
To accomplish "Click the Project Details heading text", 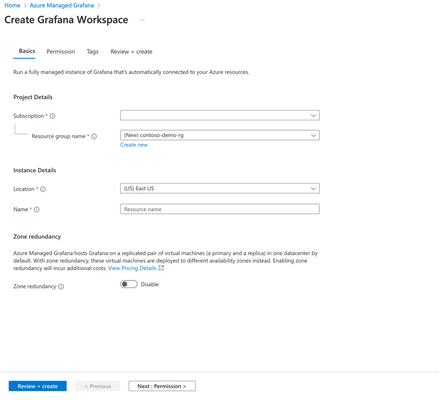I will (33, 97).
